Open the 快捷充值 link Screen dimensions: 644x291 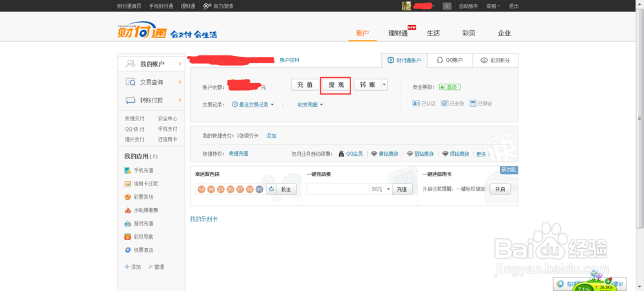click(238, 153)
